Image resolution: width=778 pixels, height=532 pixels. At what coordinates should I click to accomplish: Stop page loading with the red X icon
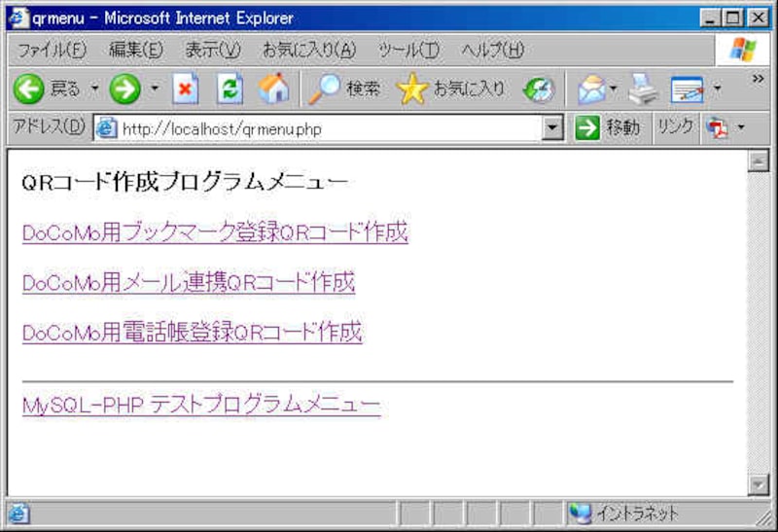coord(185,89)
